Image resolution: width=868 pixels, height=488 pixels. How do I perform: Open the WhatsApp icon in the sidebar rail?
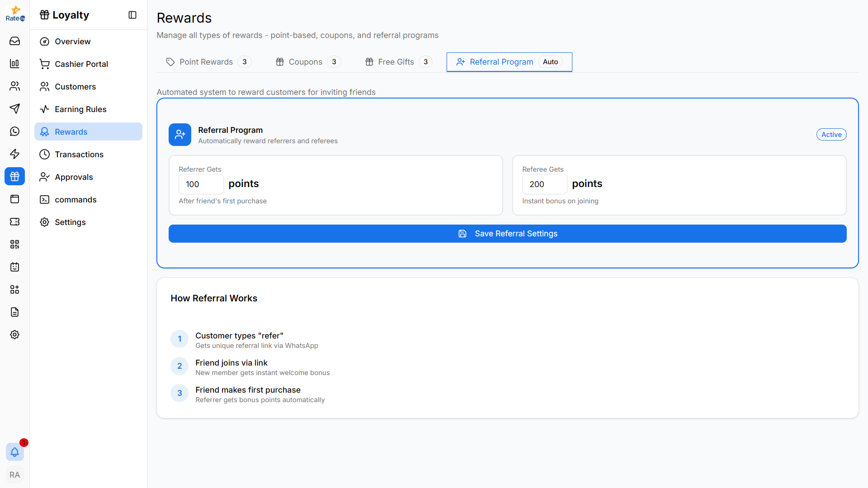click(14, 131)
